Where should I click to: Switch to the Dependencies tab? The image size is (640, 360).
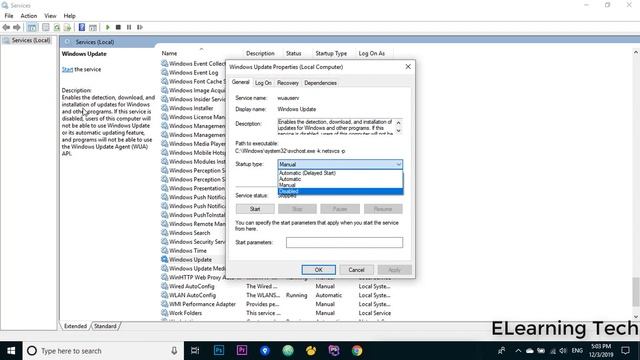320,83
